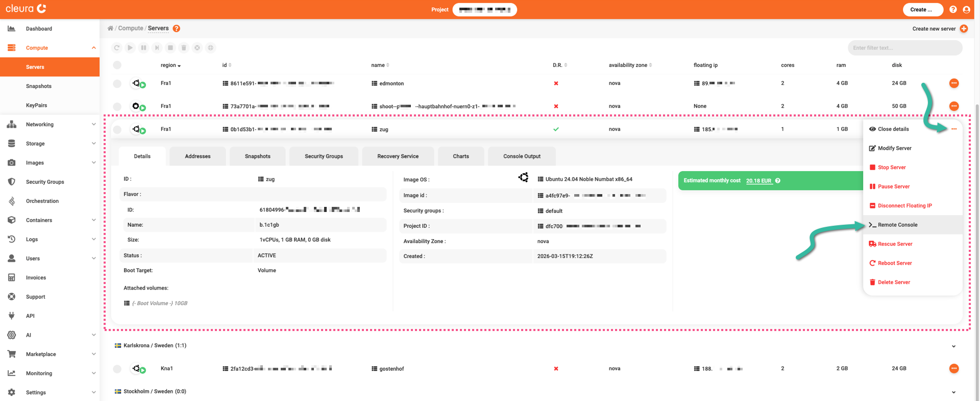
Task: Choose Delete Server from the server menu
Action: [913, 282]
